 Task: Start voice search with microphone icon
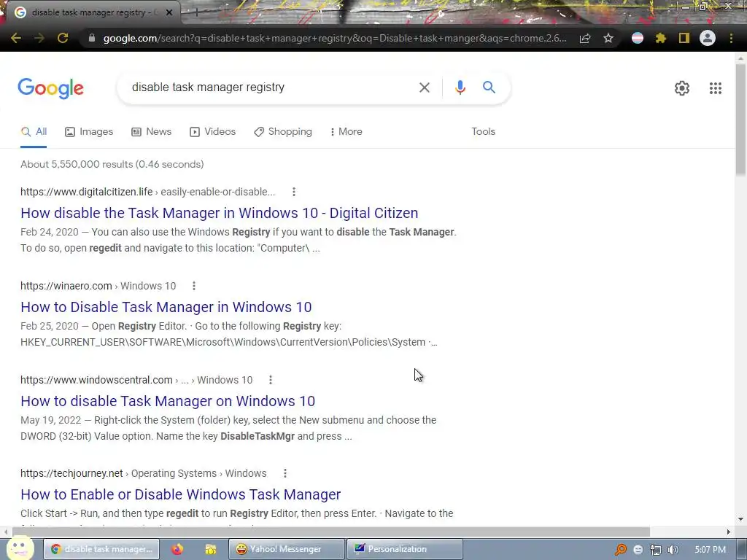460,87
